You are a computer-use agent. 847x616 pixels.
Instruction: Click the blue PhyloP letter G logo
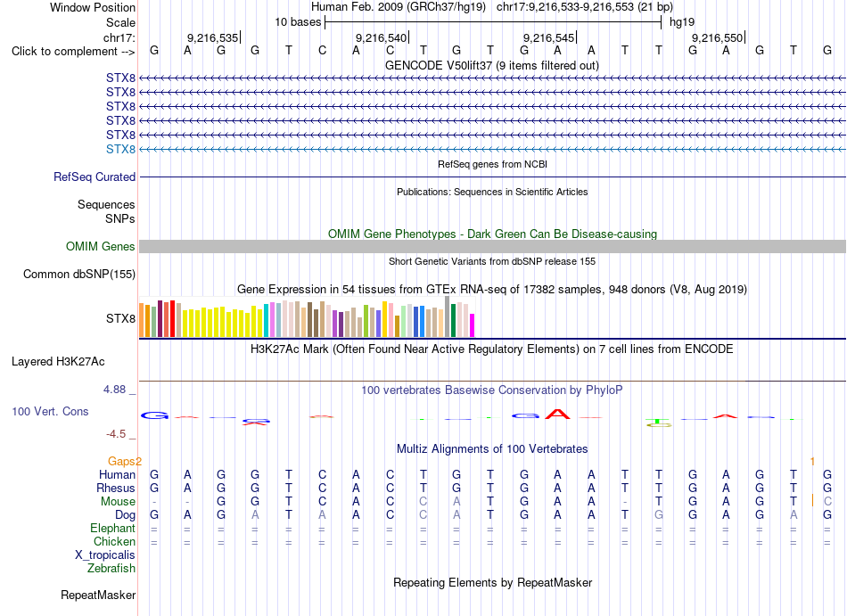pyautogui.click(x=154, y=415)
